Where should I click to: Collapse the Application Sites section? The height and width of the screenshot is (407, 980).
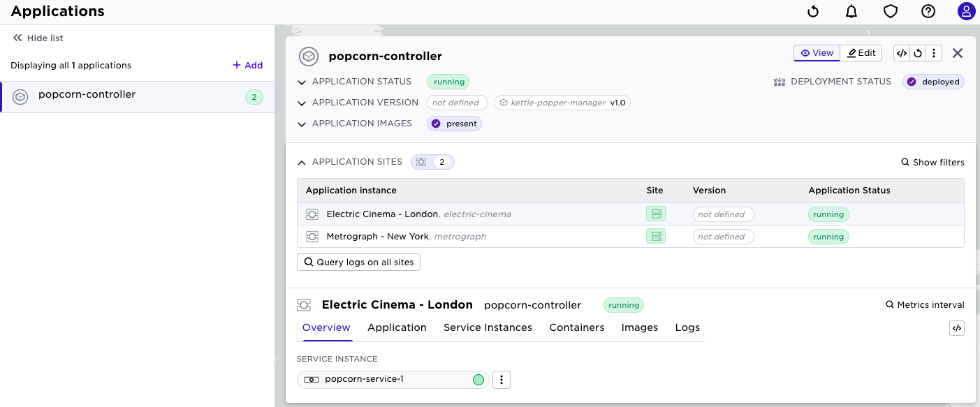(x=302, y=162)
